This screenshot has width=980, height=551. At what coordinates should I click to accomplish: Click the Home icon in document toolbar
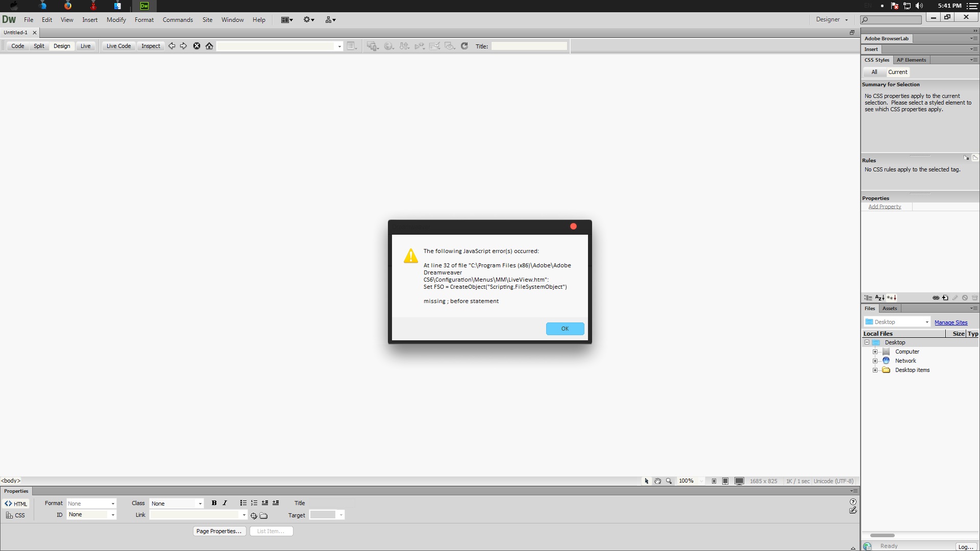coord(209,46)
